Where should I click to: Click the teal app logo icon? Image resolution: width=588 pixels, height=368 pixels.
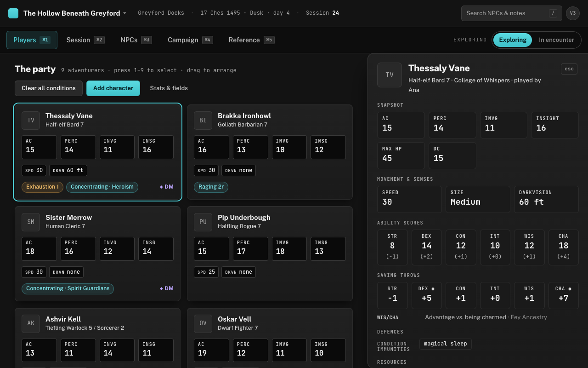click(13, 13)
